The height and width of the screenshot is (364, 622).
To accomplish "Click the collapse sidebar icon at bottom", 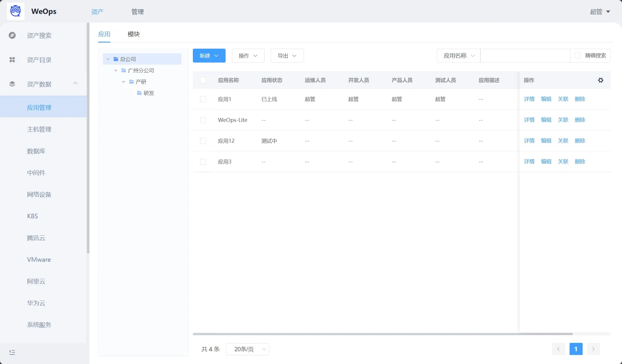I will pyautogui.click(x=12, y=352).
